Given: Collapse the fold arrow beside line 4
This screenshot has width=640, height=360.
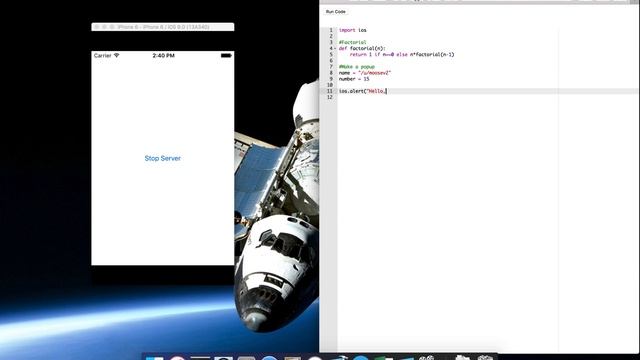Looking at the screenshot, I should click(335, 49).
